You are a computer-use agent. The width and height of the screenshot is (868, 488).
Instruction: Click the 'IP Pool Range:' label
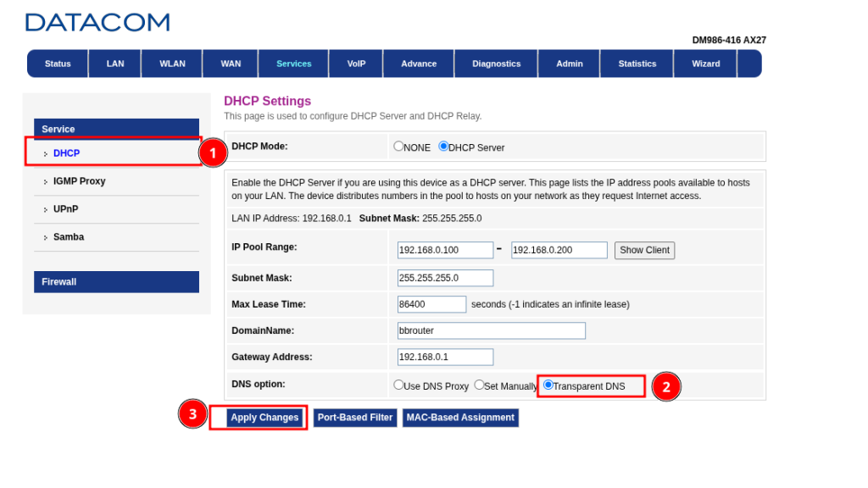click(x=264, y=247)
